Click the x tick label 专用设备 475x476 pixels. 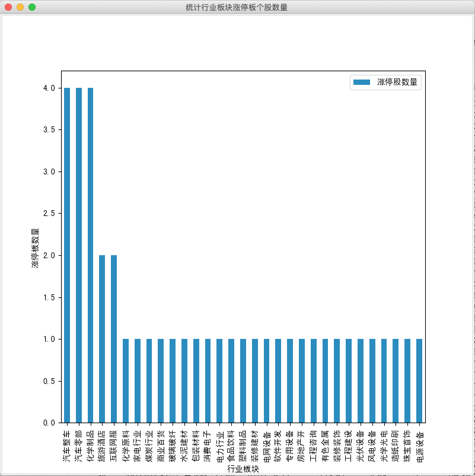290,446
